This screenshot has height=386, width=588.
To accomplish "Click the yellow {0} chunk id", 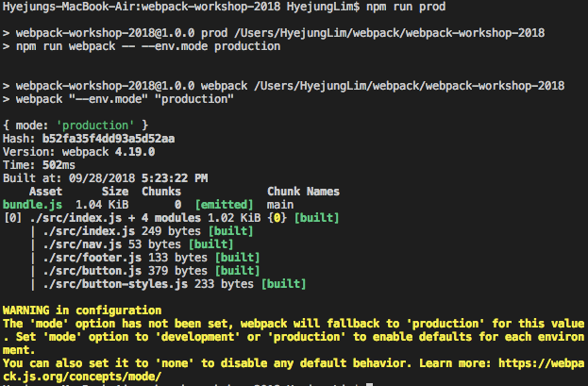I will (277, 218).
